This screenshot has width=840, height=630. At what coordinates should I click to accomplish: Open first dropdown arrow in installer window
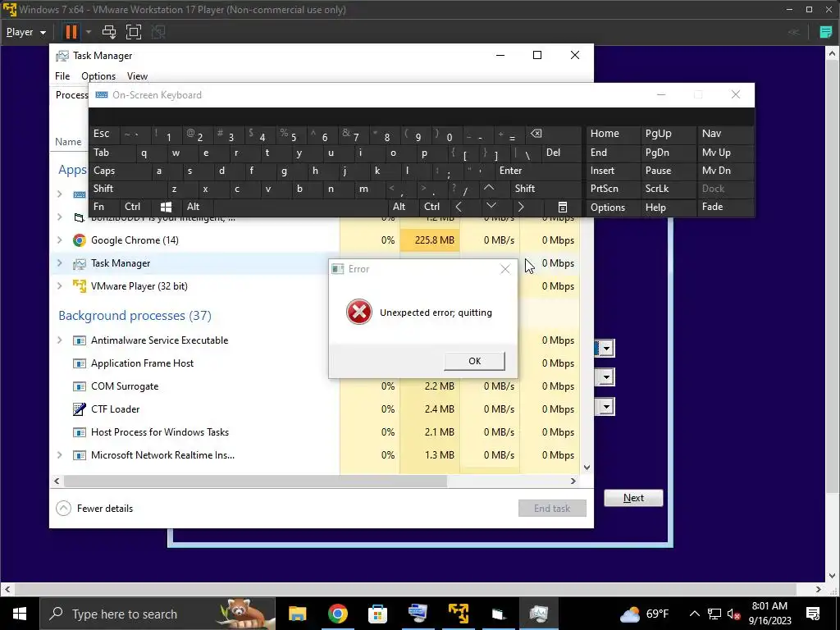pyautogui.click(x=606, y=349)
